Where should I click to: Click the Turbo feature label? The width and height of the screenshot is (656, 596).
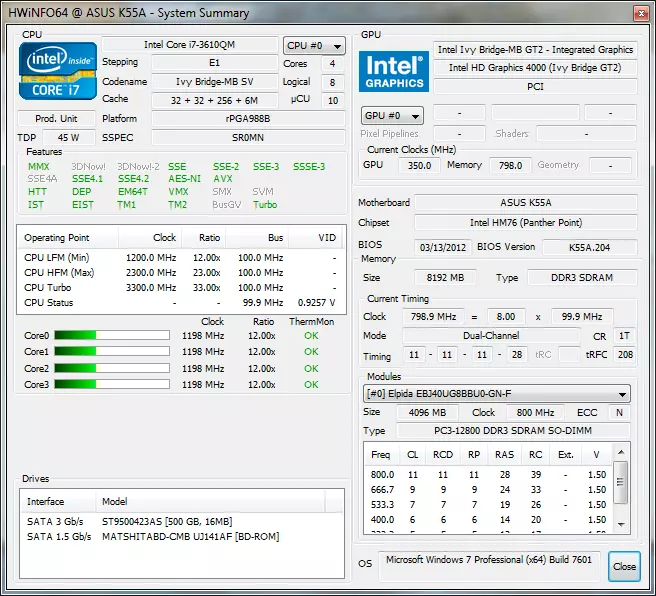(x=265, y=205)
